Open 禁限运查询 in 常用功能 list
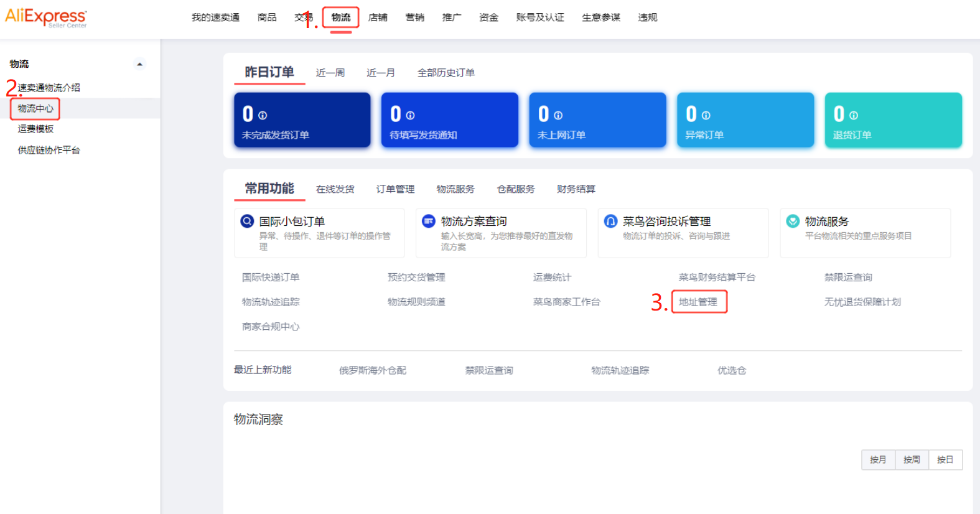The image size is (980, 514). pyautogui.click(x=848, y=278)
